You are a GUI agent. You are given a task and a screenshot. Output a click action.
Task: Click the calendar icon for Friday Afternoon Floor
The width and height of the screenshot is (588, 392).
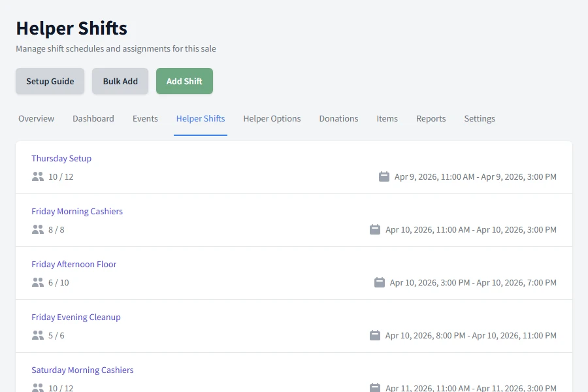(x=380, y=282)
